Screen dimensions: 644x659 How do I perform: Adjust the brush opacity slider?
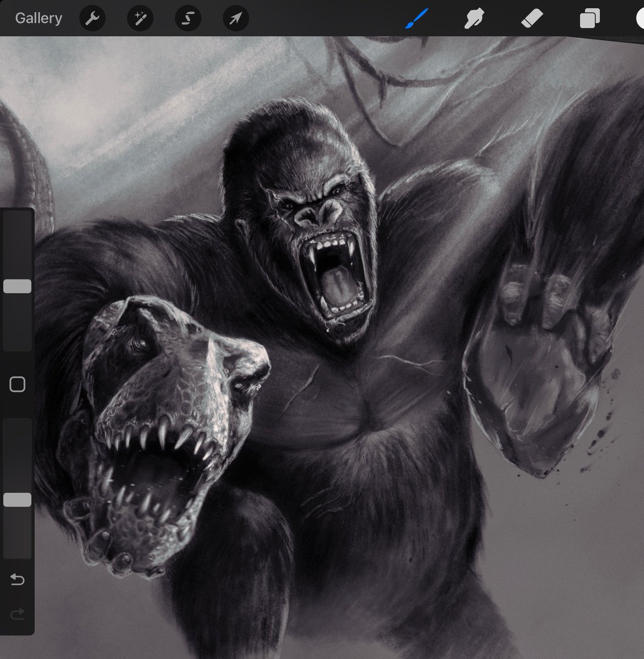pos(18,499)
